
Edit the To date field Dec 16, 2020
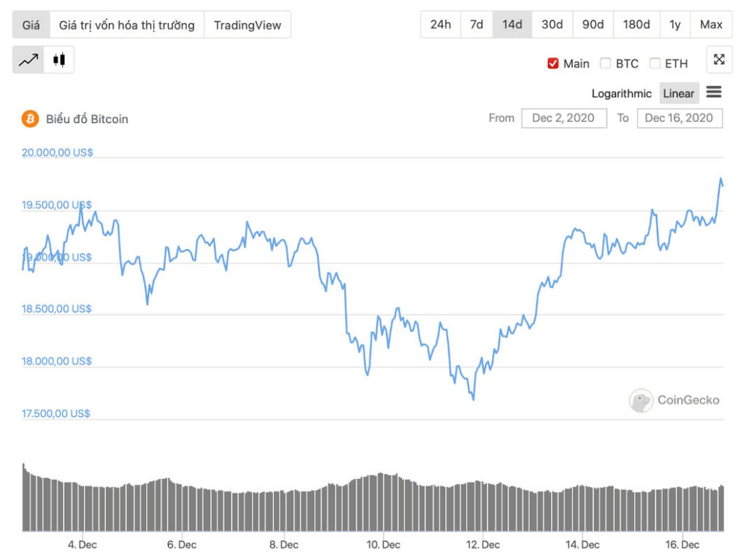[x=680, y=118]
